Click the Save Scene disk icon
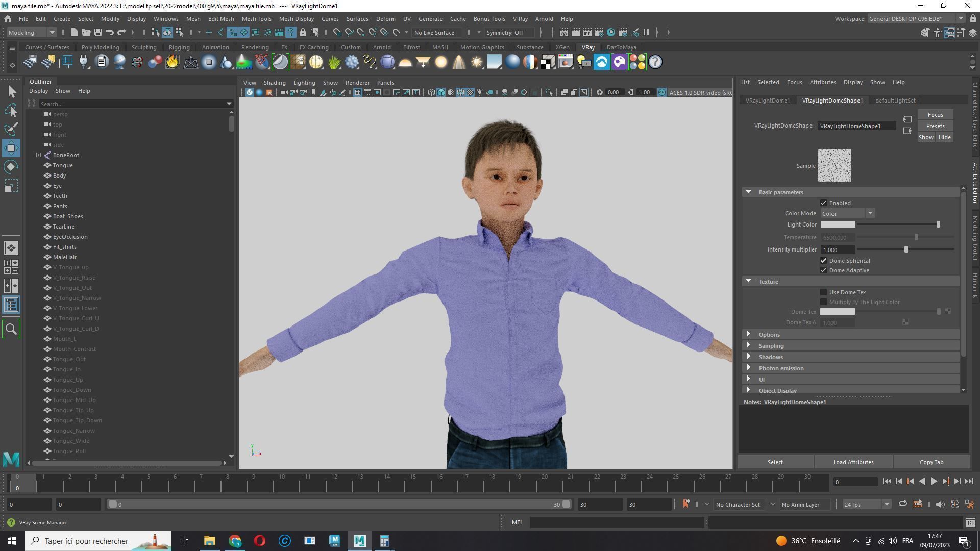980x551 pixels. coord(97,32)
